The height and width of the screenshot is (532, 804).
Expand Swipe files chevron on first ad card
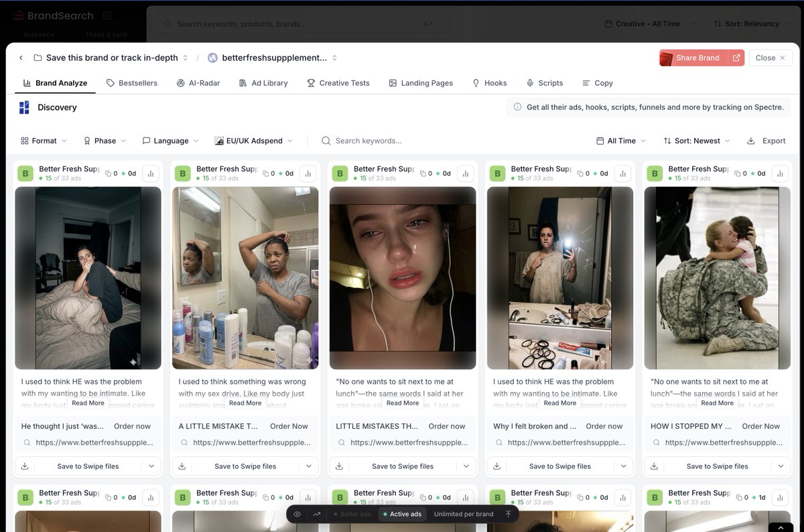pyautogui.click(x=151, y=466)
